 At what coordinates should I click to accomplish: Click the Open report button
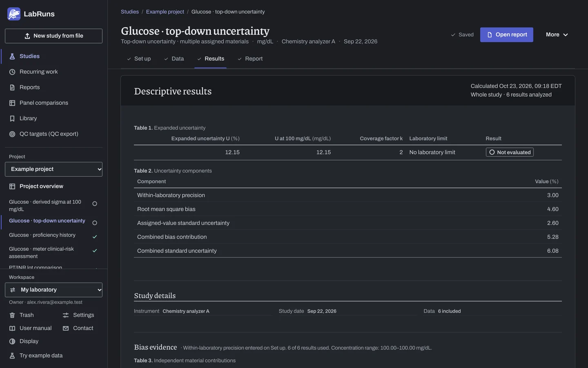click(507, 35)
